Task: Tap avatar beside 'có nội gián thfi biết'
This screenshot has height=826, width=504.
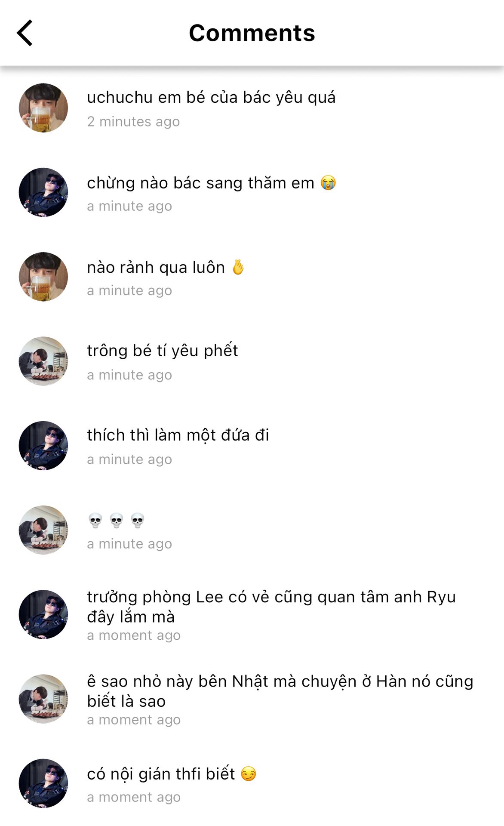Action: pos(43,783)
